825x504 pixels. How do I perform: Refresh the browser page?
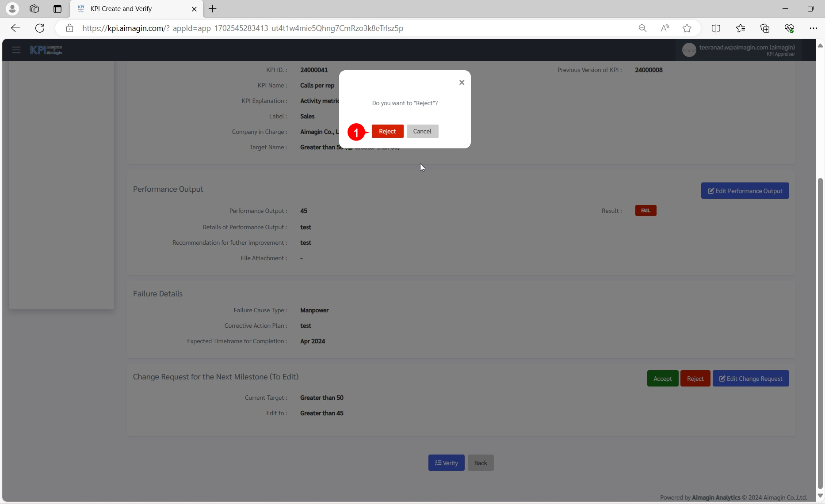click(40, 28)
